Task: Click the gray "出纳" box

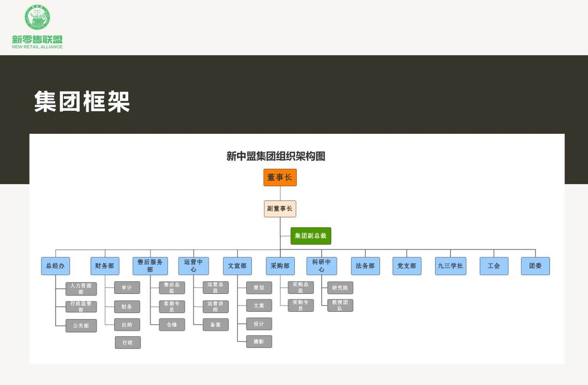Action: coord(127,325)
